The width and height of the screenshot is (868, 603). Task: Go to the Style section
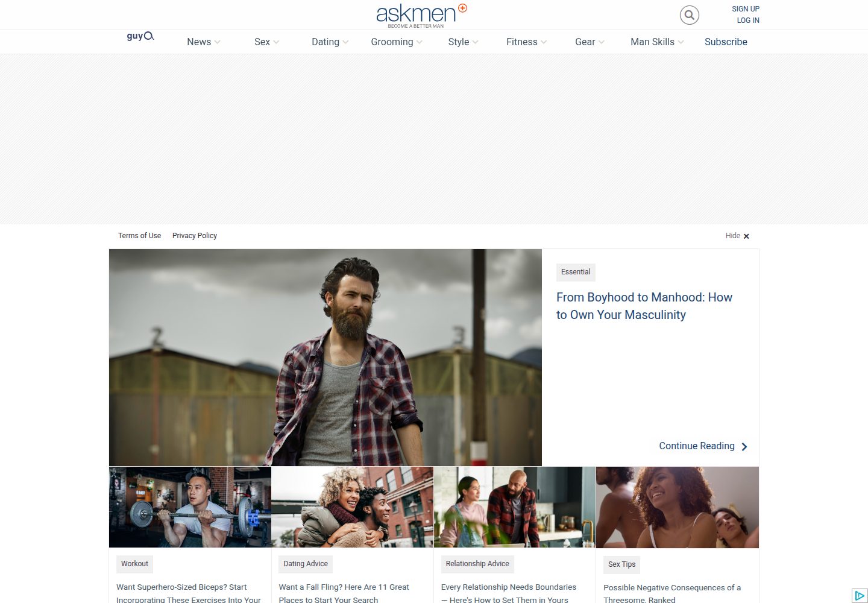click(x=459, y=42)
